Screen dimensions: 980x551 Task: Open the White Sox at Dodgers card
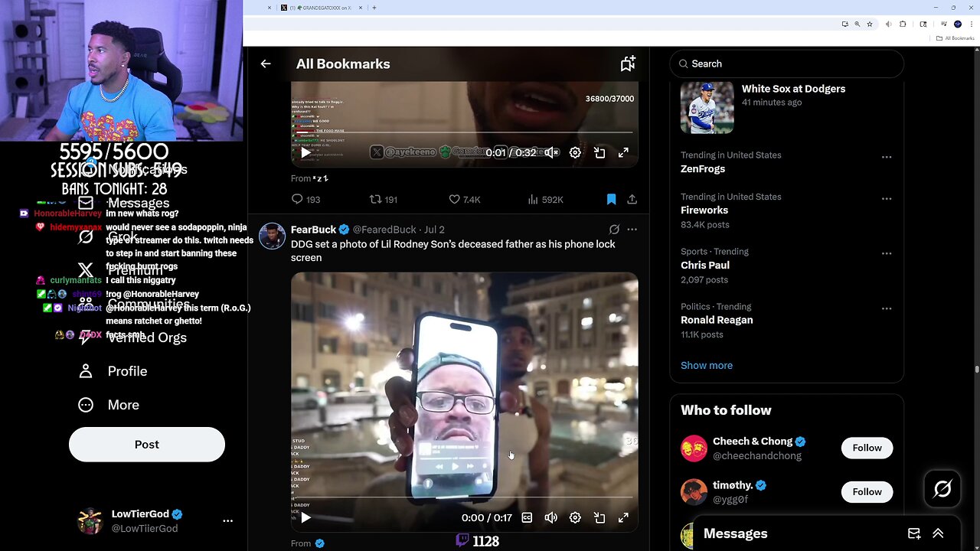tap(786, 107)
